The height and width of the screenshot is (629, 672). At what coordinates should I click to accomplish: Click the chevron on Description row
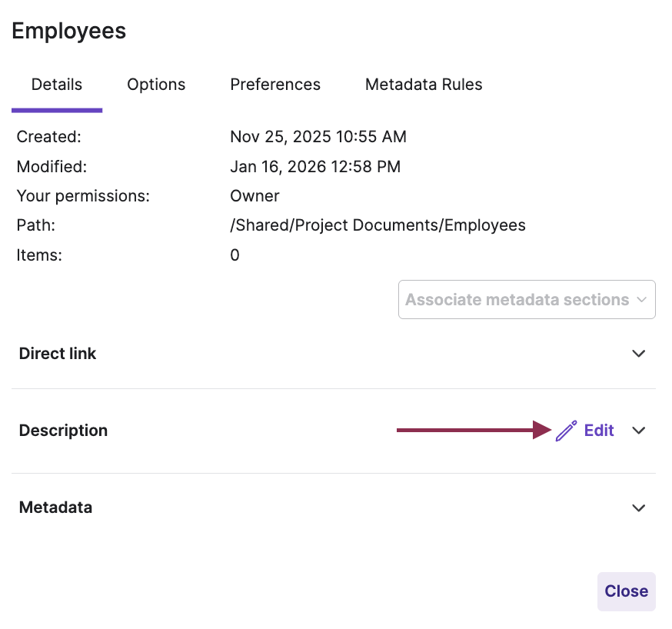[x=638, y=430]
